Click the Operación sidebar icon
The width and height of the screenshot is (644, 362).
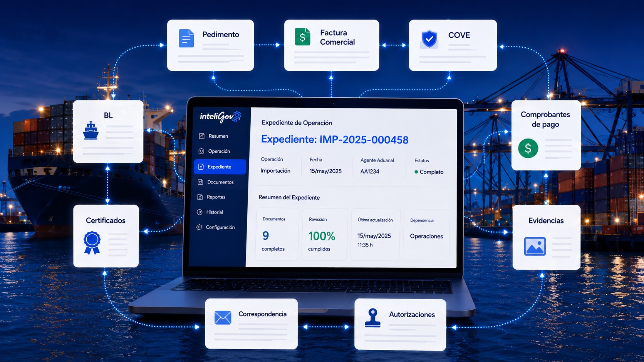pyautogui.click(x=201, y=151)
